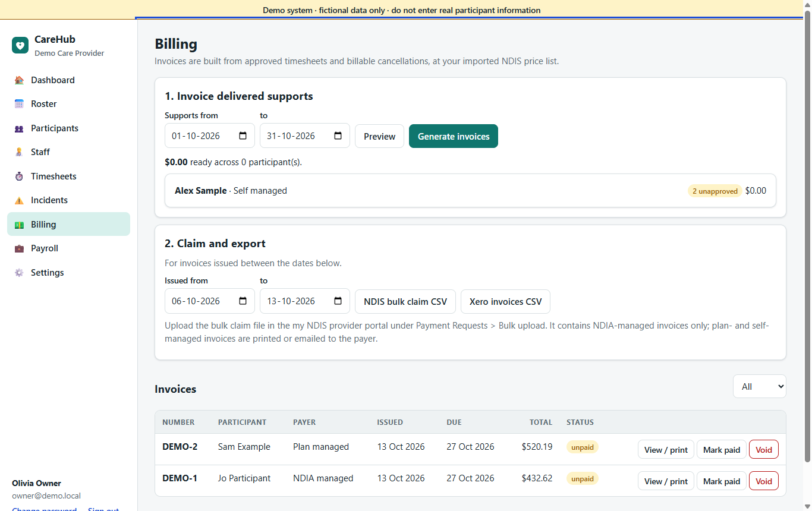The height and width of the screenshot is (511, 812).
Task: Click the Issued from date field 06-10-2026
Action: pos(210,301)
